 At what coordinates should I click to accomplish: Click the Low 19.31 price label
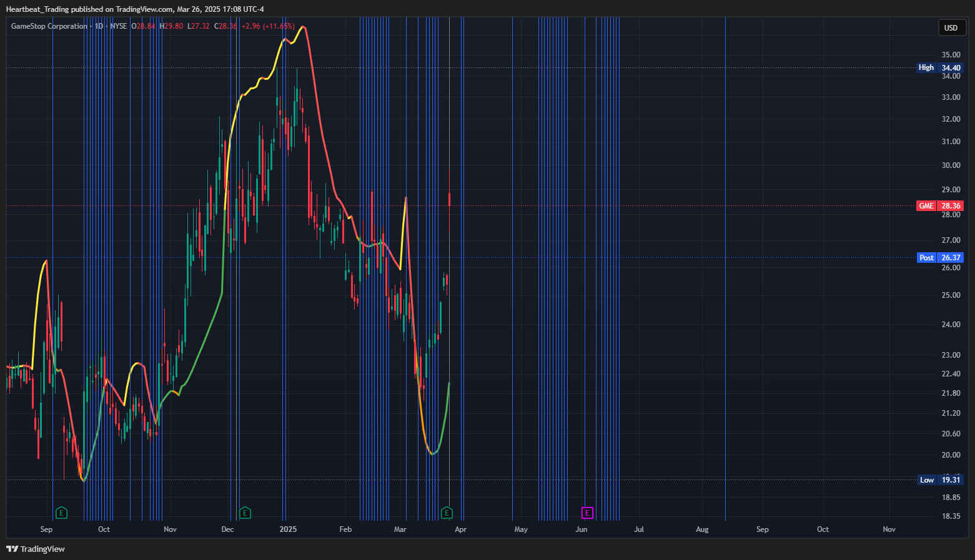point(940,479)
